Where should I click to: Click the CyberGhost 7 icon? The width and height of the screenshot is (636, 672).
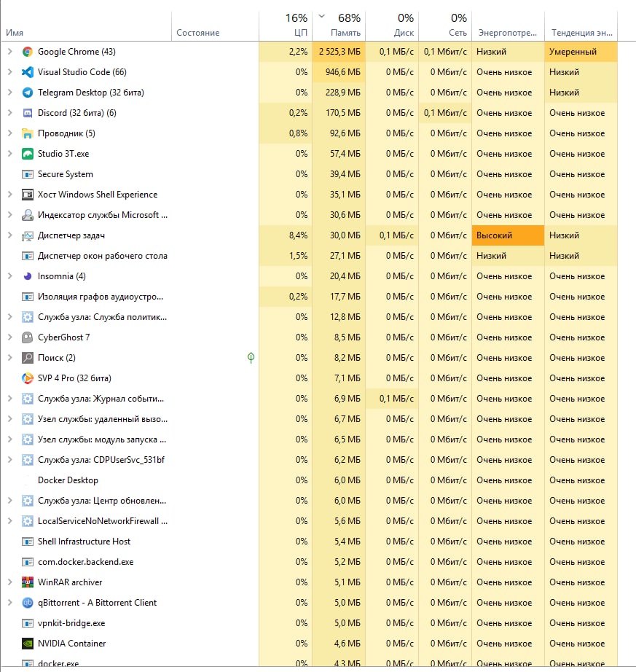(28, 337)
